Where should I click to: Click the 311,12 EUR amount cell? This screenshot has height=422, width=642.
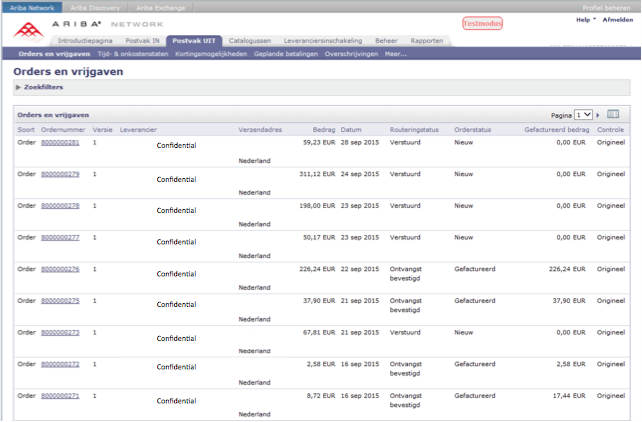[x=317, y=174]
